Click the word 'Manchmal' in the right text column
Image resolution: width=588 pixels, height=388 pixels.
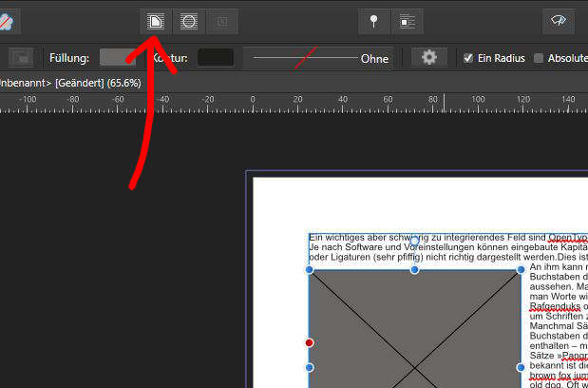[x=552, y=326]
